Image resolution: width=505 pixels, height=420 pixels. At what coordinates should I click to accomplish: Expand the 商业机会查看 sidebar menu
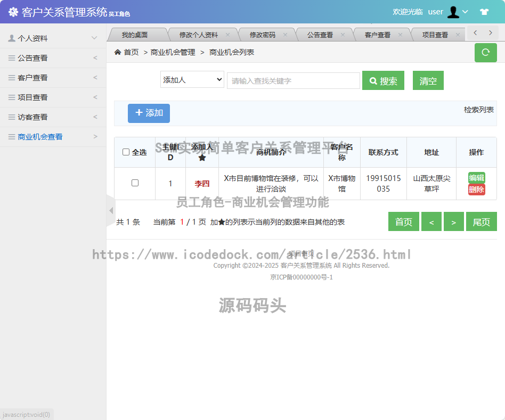pyautogui.click(x=53, y=136)
